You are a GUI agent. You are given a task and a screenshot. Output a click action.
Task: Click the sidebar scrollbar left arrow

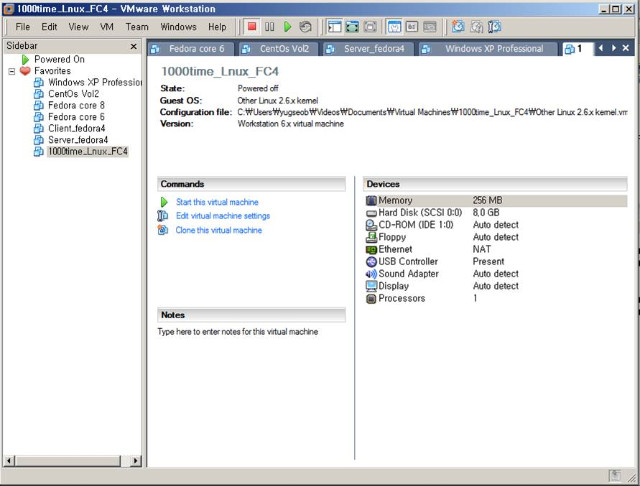pyautogui.click(x=9, y=461)
